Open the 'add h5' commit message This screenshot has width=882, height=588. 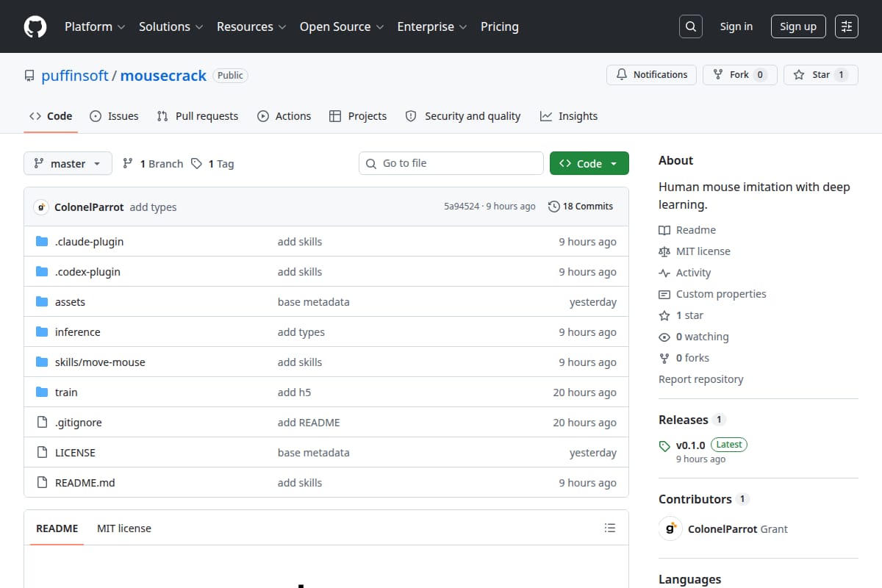294,392
